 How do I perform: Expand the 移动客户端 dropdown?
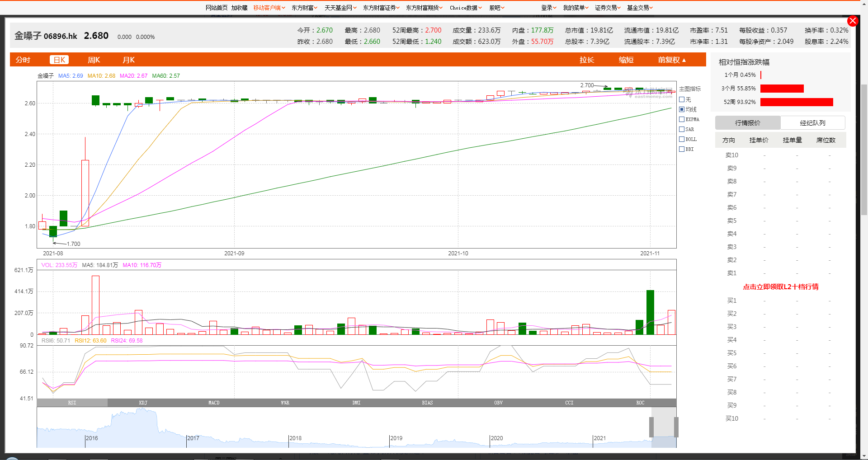[x=269, y=8]
